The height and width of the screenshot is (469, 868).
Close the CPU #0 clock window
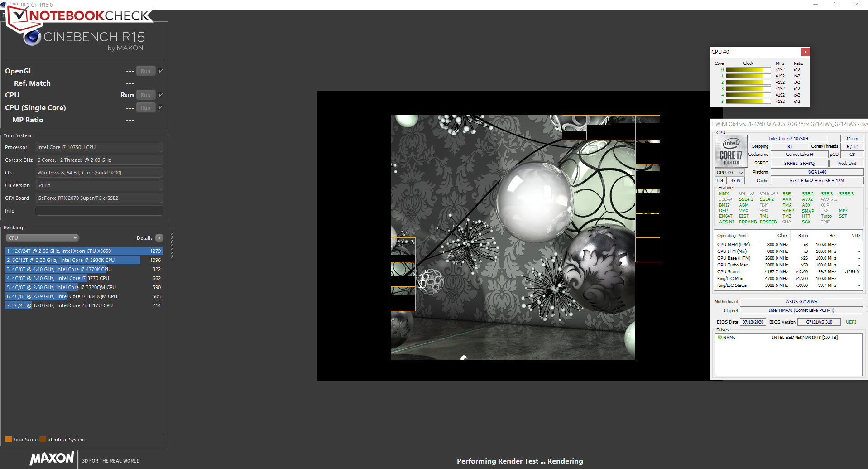coord(806,52)
